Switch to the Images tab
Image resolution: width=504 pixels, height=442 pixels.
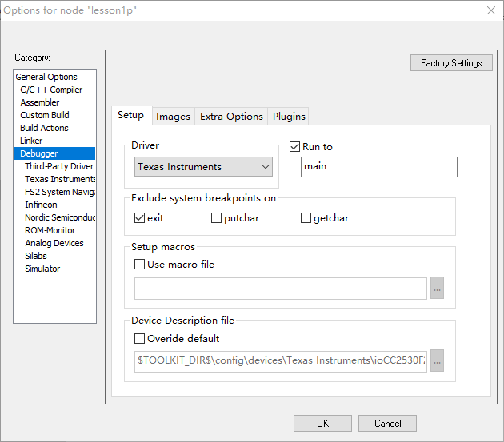tap(173, 117)
